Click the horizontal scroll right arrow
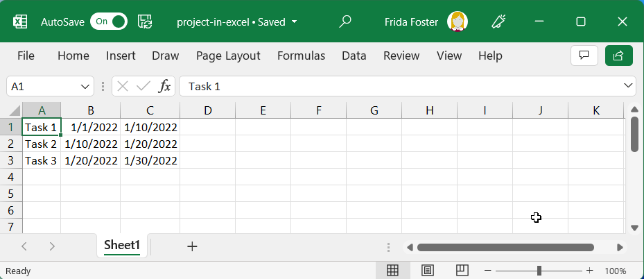 coord(620,247)
